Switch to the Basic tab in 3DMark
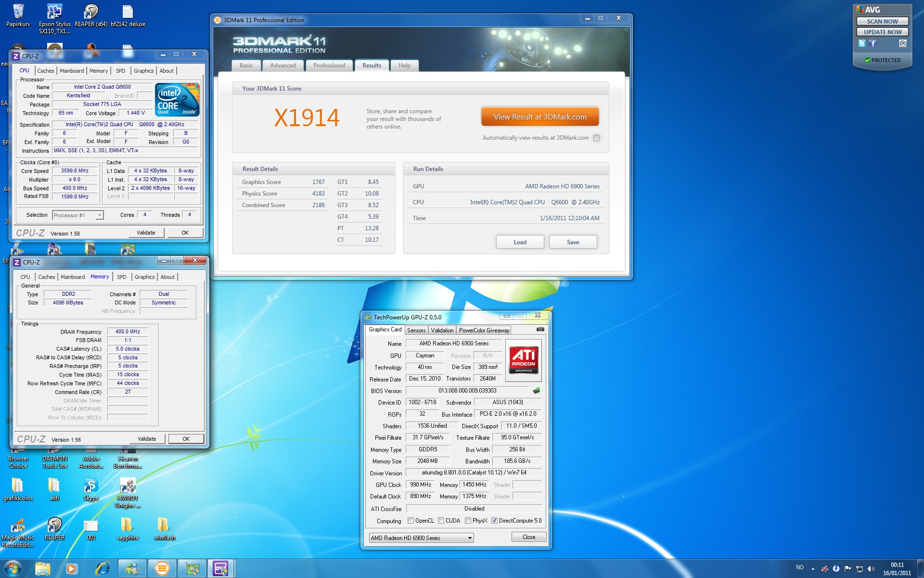 (x=246, y=66)
